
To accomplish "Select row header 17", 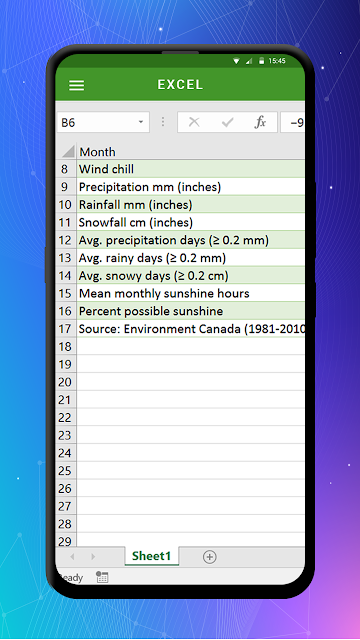I will pyautogui.click(x=66, y=329).
